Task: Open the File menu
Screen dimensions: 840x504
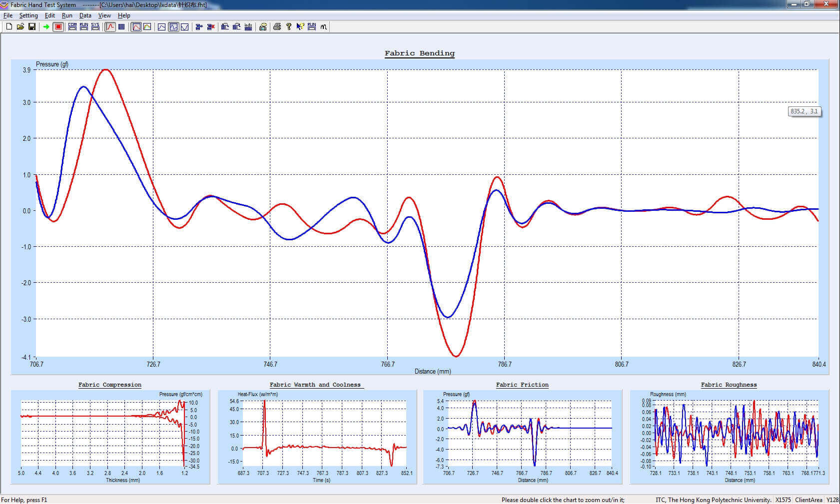Action: (x=8, y=15)
